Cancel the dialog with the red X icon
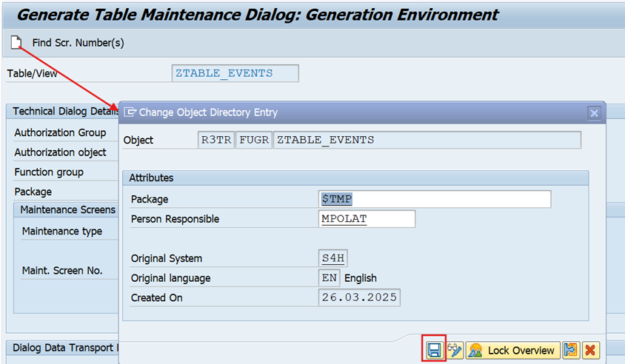This screenshot has width=625, height=364. coord(590,350)
